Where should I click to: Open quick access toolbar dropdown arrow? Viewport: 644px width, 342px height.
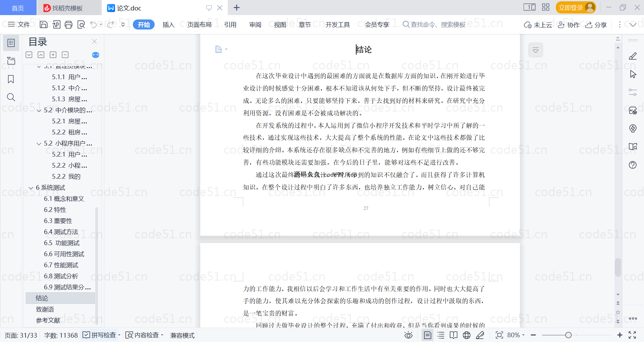[123, 24]
